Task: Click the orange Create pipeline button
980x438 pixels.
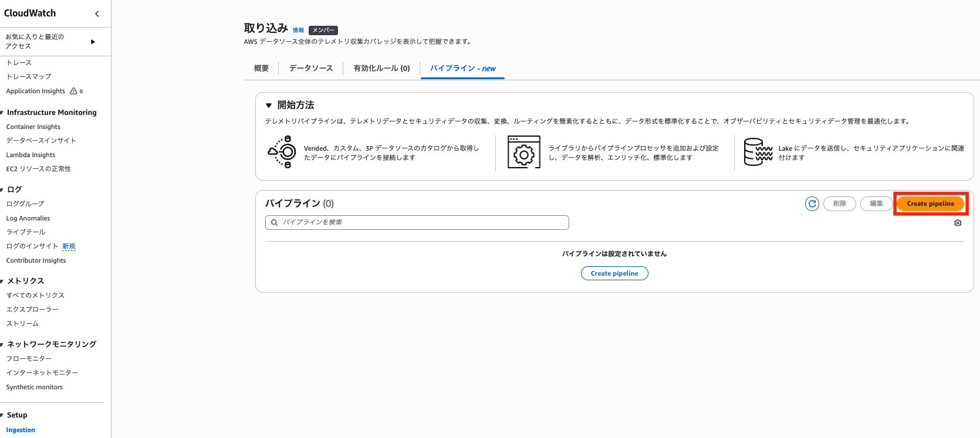Action: tap(930, 203)
